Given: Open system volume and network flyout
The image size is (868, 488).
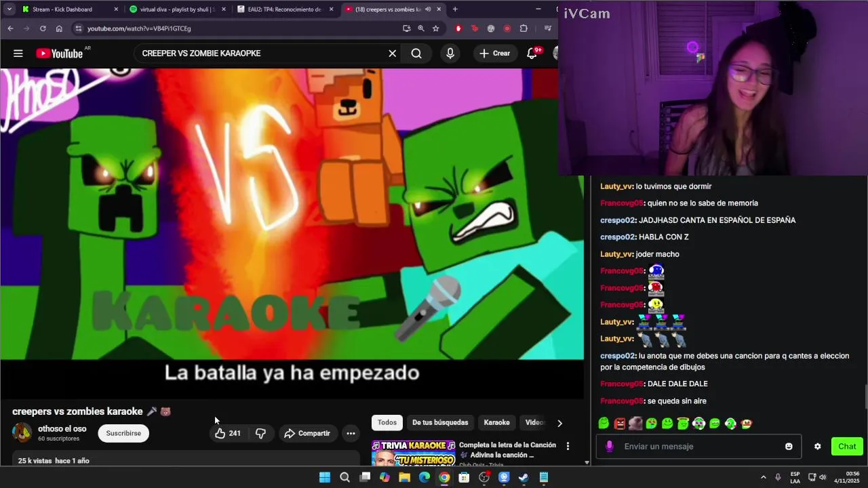Looking at the screenshot, I should pos(817,477).
